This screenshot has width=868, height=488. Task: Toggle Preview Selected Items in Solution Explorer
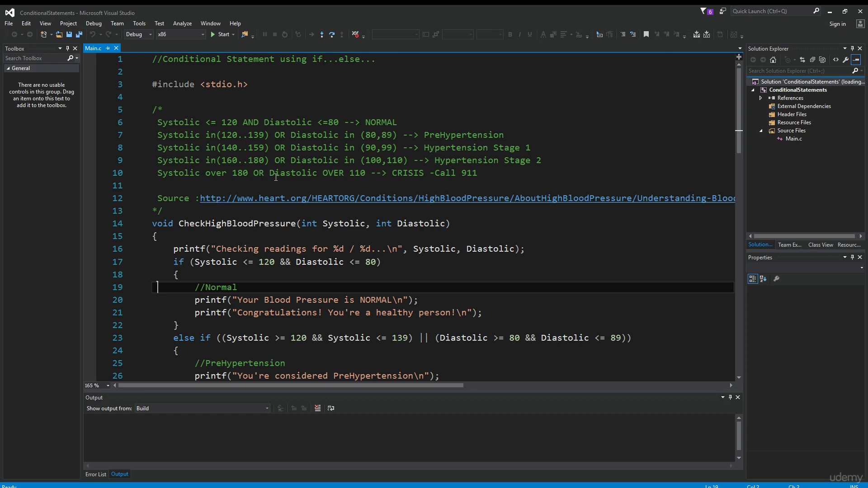856,60
